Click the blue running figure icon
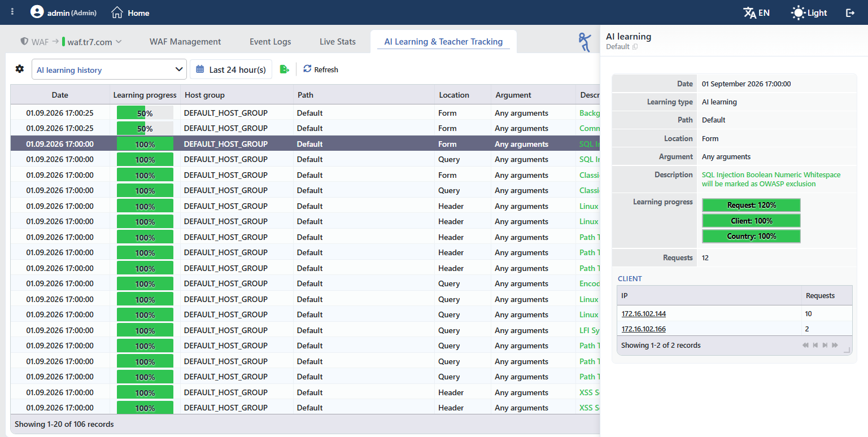 [585, 42]
